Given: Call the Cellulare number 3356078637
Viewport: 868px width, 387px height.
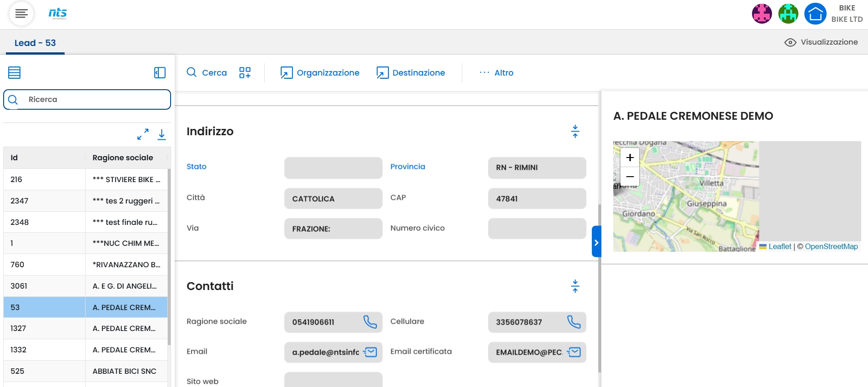Looking at the screenshot, I should coord(574,322).
